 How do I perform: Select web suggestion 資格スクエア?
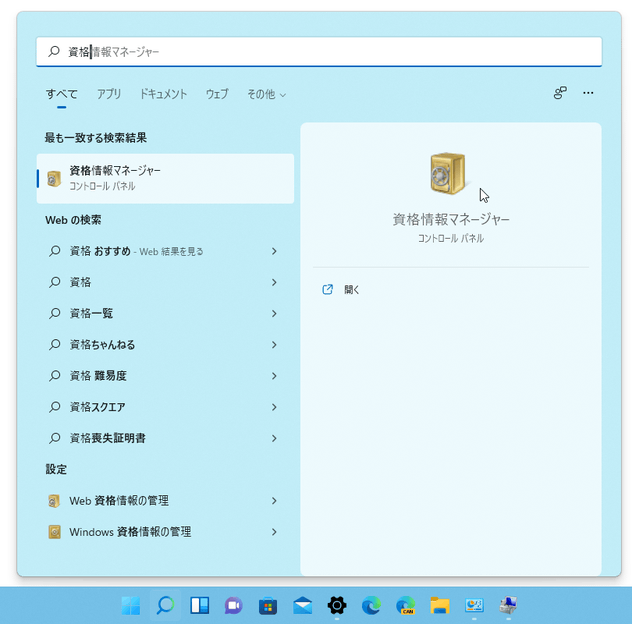tap(163, 407)
